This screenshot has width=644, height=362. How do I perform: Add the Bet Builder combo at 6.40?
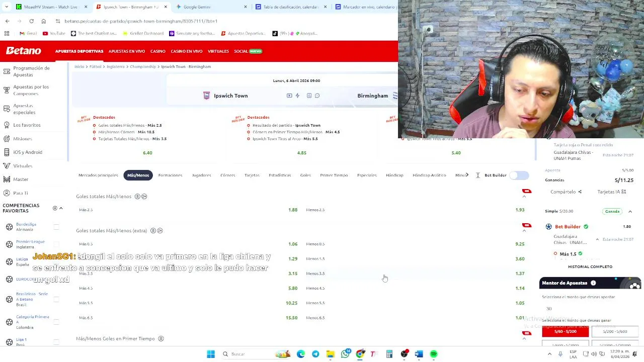(x=147, y=153)
